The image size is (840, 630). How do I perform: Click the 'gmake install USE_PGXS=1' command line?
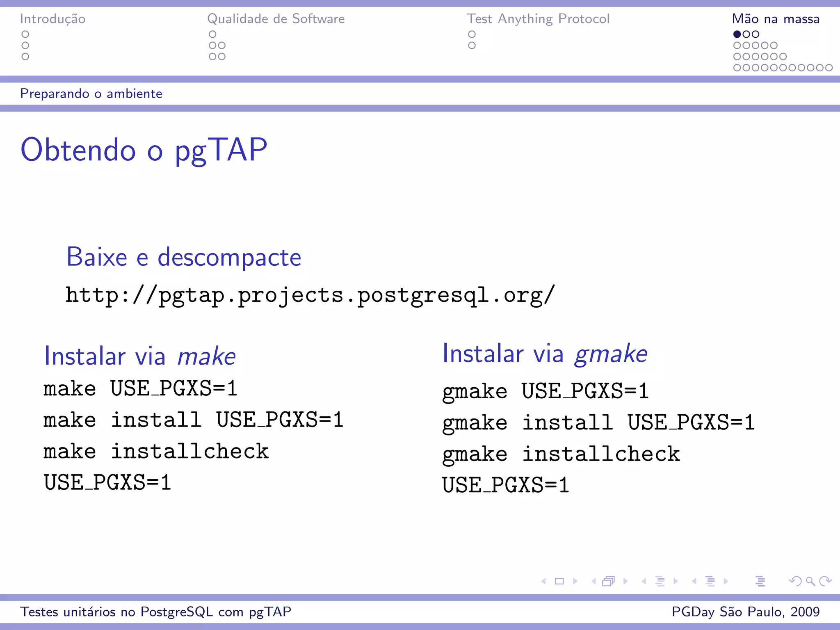pos(599,423)
